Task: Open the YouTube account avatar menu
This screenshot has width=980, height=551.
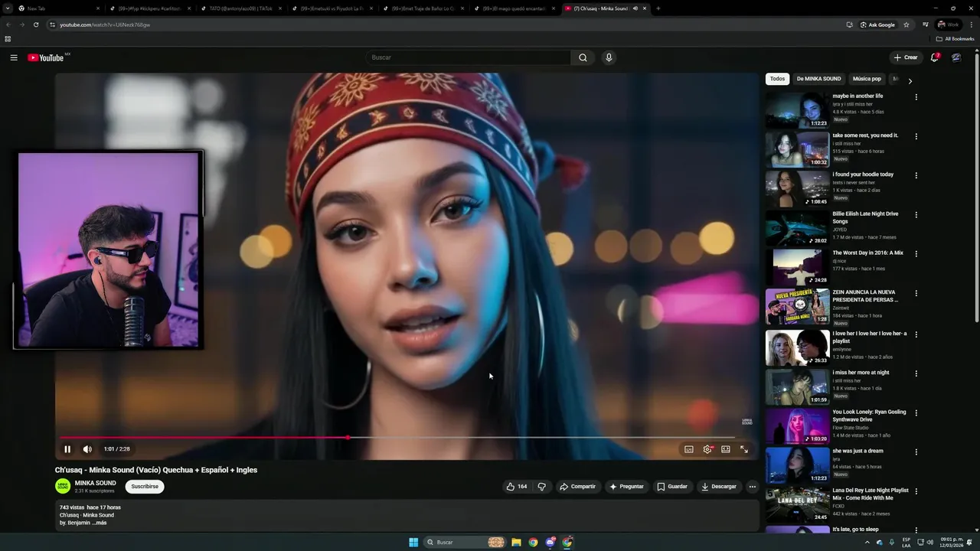Action: tap(956, 57)
